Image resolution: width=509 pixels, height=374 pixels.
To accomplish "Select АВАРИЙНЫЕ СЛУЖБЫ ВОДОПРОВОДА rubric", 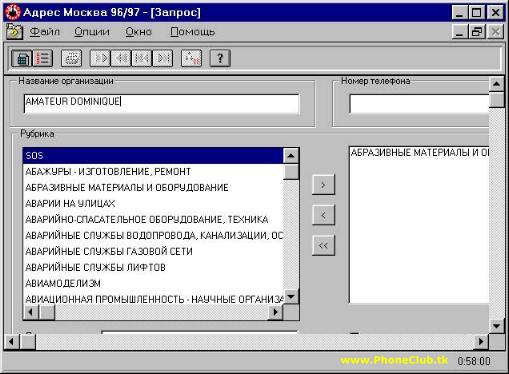I will pyautogui.click(x=153, y=236).
